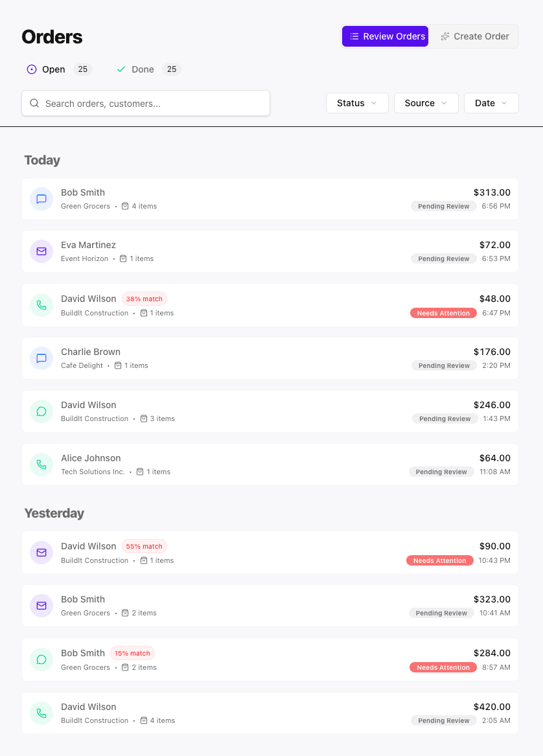This screenshot has width=543, height=756.
Task: Click the Create Order button
Action: 475,36
